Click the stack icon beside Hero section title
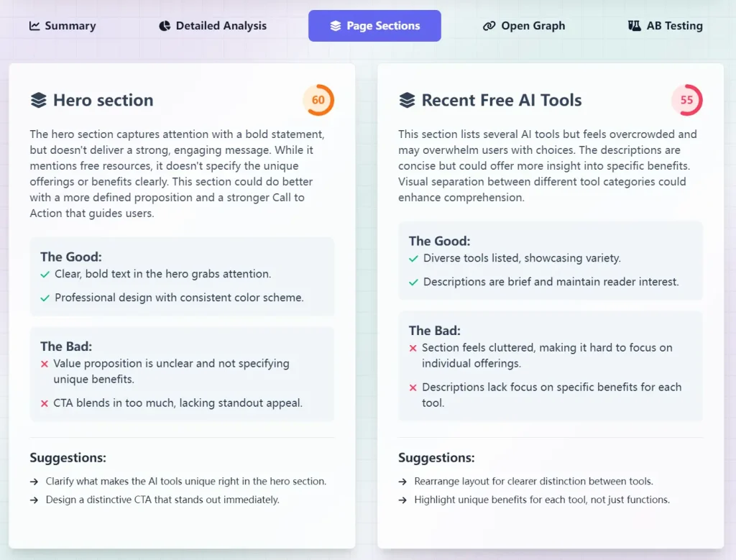This screenshot has width=736, height=560. 38,100
